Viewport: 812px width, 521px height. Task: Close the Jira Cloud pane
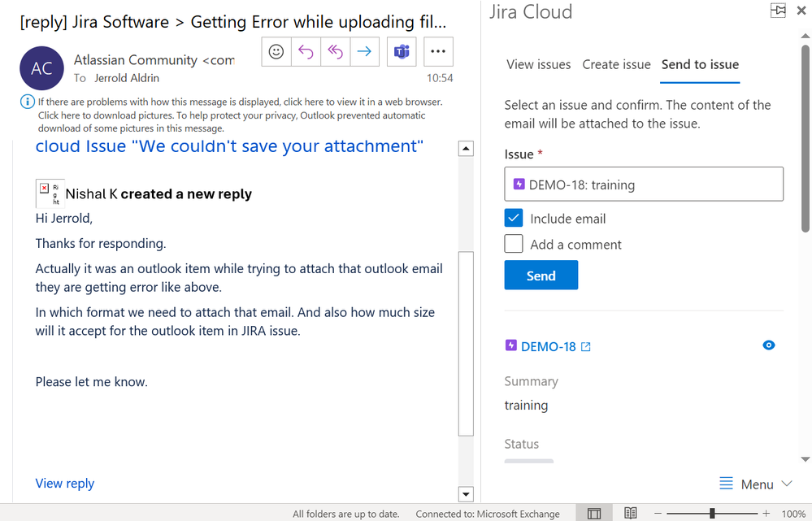coord(801,11)
